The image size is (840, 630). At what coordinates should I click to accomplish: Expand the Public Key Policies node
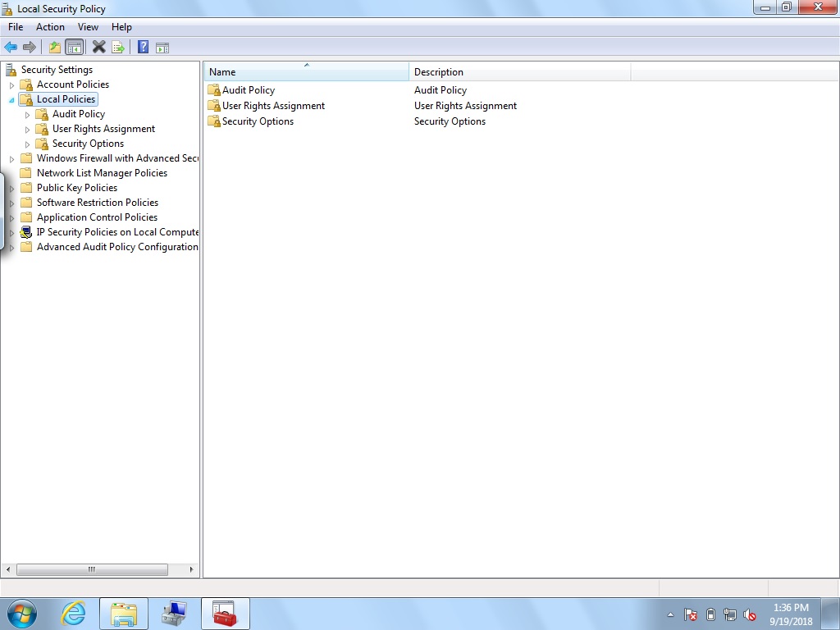pyautogui.click(x=11, y=188)
